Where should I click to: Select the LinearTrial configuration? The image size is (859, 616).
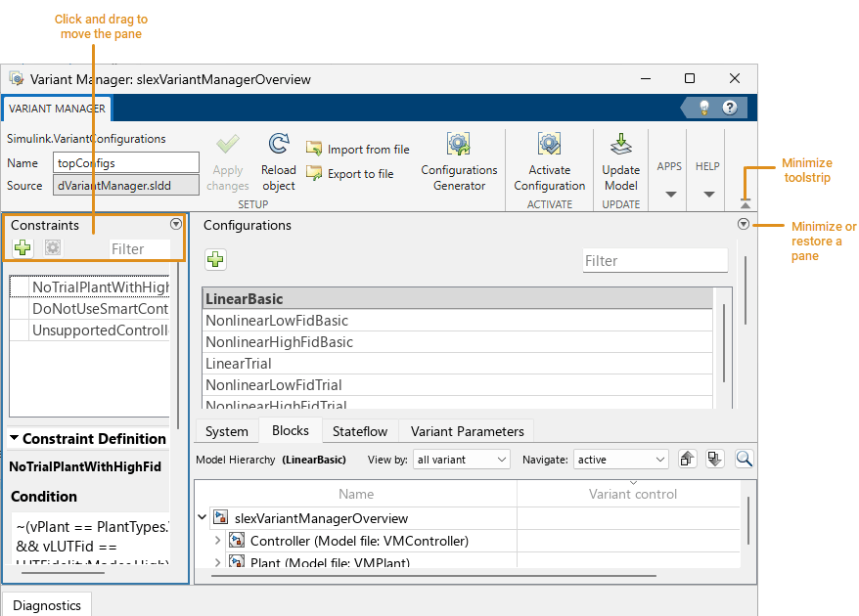458,364
